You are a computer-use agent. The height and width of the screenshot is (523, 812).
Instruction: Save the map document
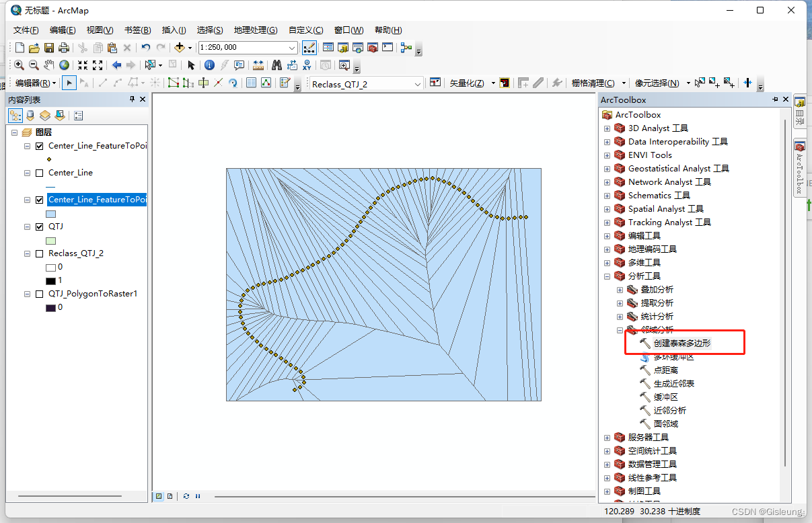pyautogui.click(x=49, y=48)
